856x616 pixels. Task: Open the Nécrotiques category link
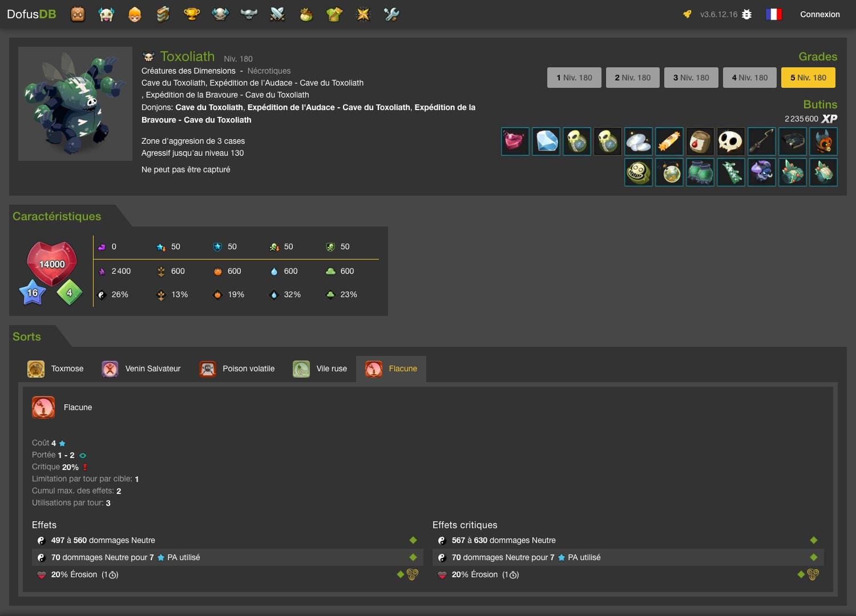coord(269,71)
